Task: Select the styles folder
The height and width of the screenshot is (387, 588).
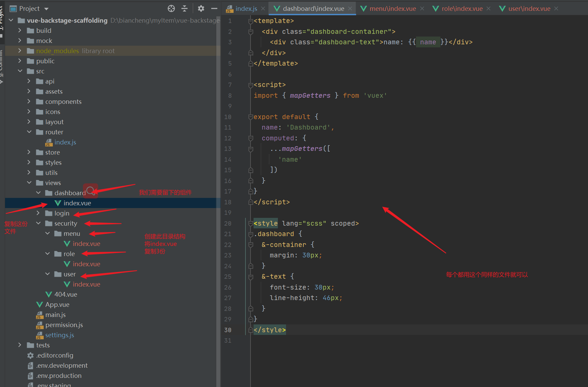Action: [x=53, y=162]
